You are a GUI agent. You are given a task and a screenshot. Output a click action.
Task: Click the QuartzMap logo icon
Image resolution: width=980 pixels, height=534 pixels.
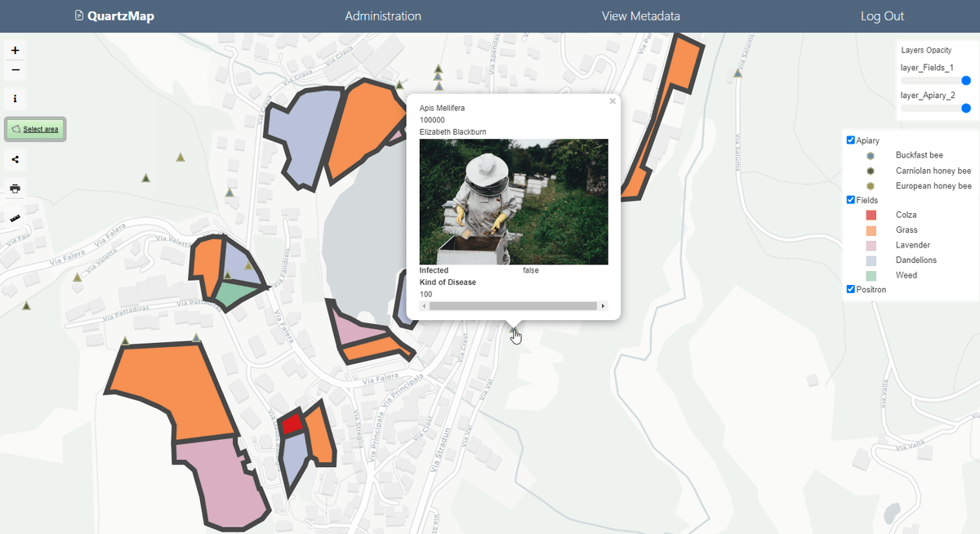click(78, 16)
